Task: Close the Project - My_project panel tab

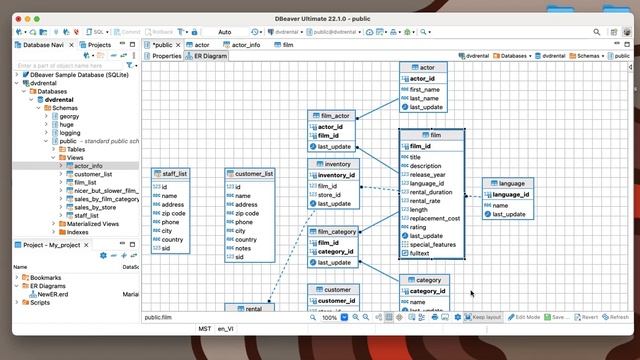Action: [86, 245]
